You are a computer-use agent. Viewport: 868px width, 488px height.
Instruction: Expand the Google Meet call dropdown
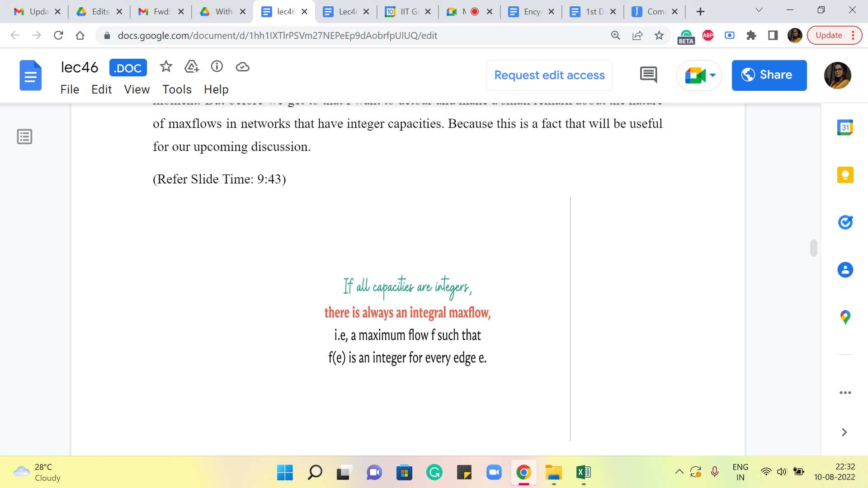[713, 75]
